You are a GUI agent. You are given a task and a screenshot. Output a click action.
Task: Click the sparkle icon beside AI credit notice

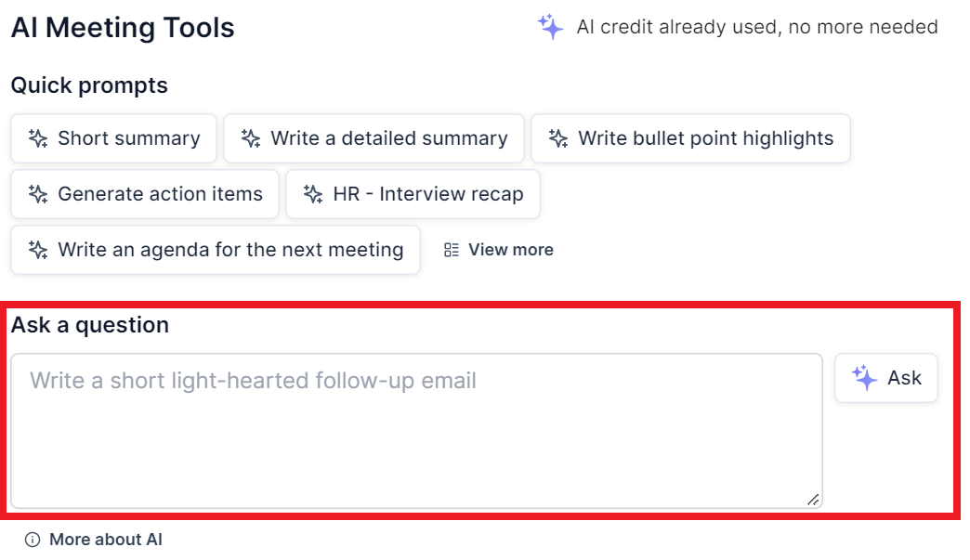(551, 27)
